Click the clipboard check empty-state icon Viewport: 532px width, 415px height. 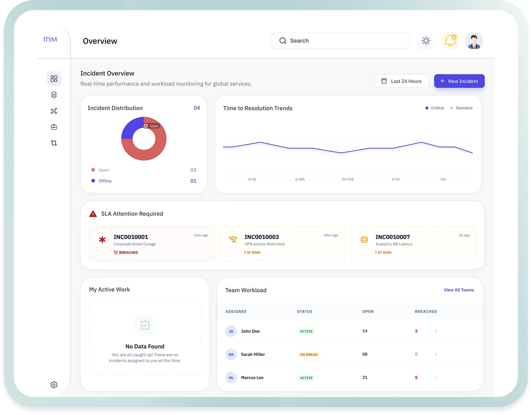coord(145,325)
